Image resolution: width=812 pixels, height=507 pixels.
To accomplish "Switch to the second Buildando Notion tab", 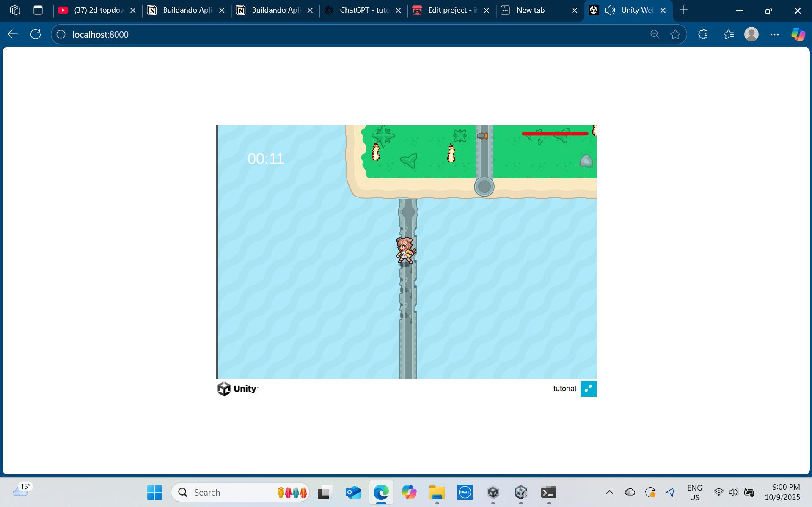I will click(275, 10).
